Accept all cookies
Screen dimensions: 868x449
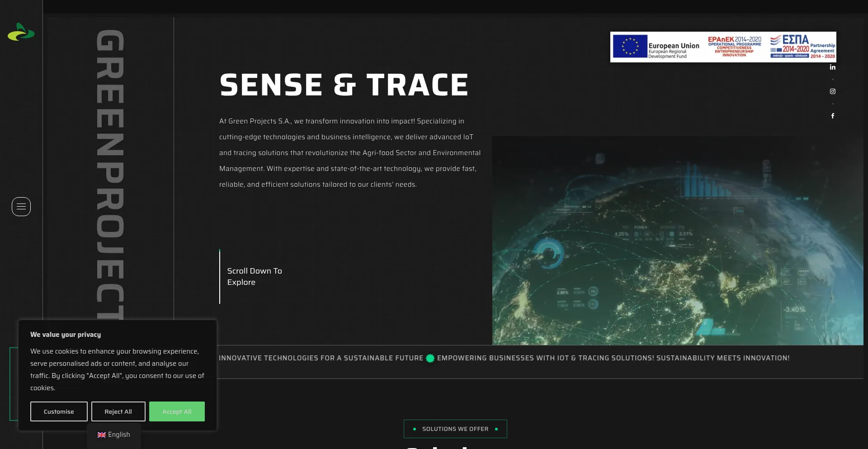(177, 411)
